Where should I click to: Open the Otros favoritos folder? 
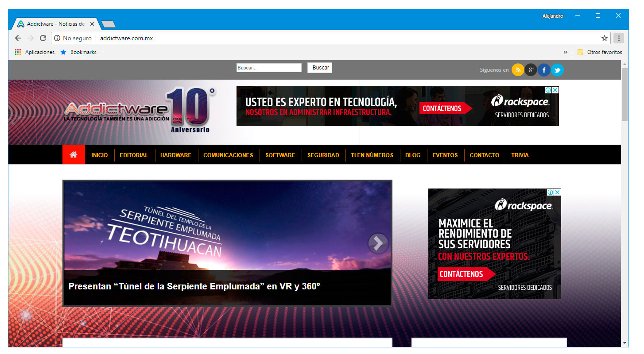coord(600,52)
